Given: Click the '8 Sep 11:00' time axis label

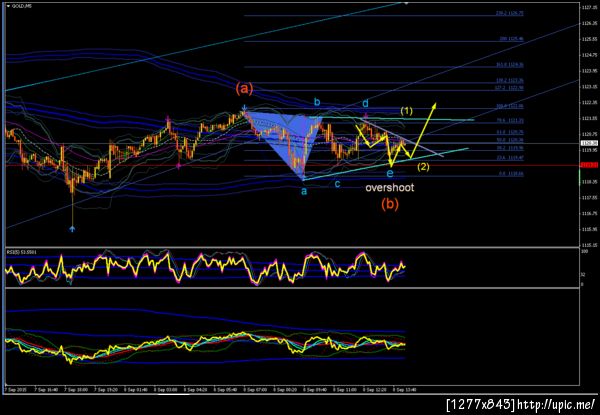Looking at the screenshot, I should click(x=347, y=389).
